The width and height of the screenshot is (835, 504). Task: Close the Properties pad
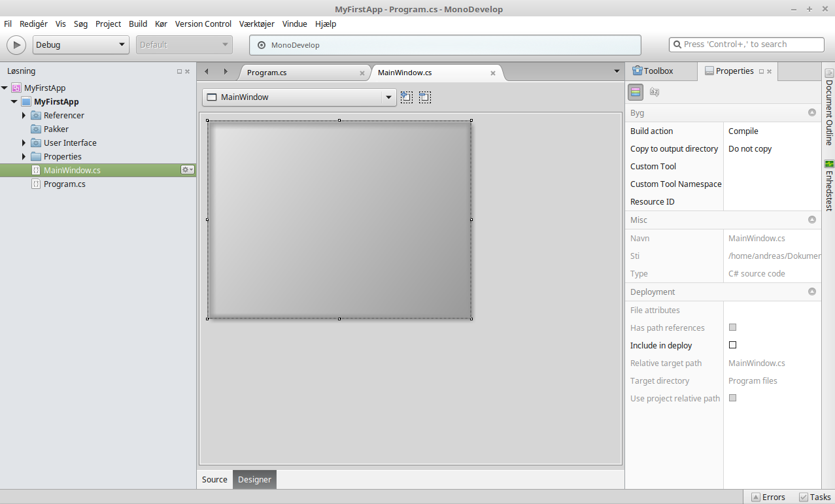click(x=770, y=71)
